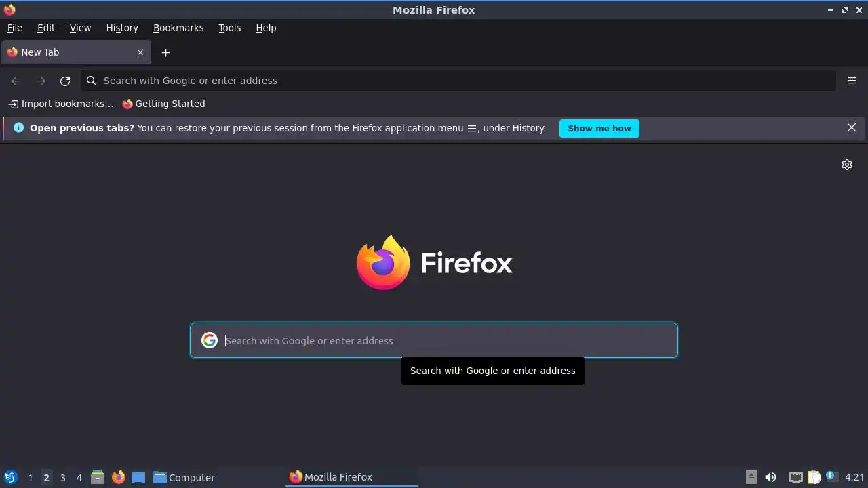Viewport: 868px width, 488px height.
Task: Close the New Tab tab
Action: 140,52
